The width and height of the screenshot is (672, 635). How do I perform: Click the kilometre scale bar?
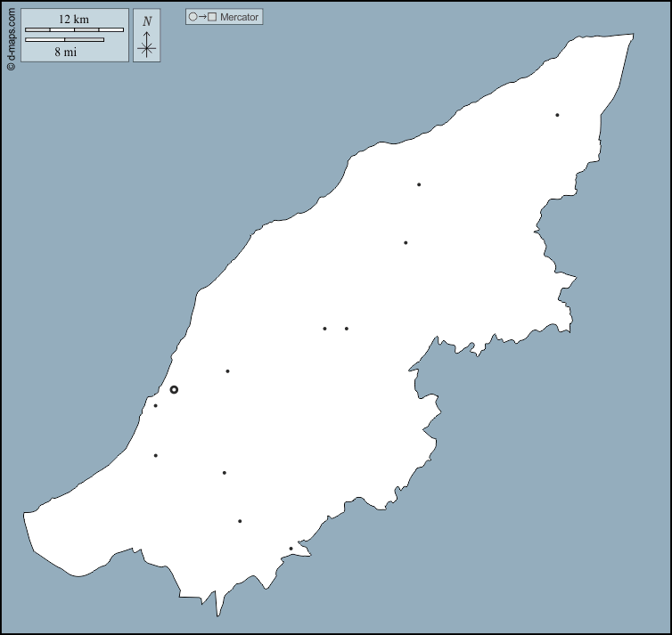pos(74,29)
